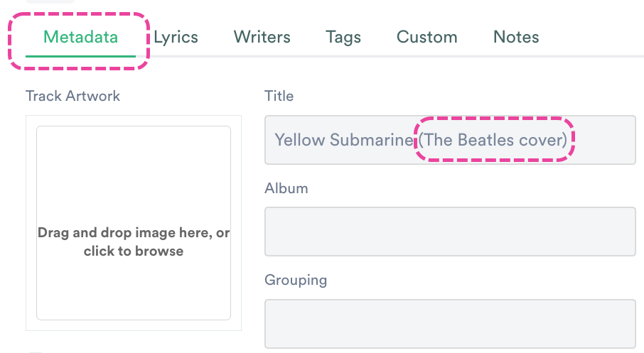Viewport: 644px width, 353px height.
Task: Go to the Writers tab
Action: tap(262, 37)
